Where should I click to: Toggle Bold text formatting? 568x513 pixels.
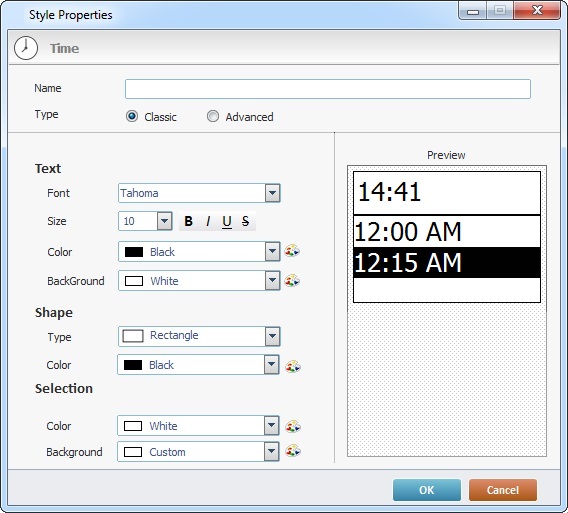pos(188,221)
